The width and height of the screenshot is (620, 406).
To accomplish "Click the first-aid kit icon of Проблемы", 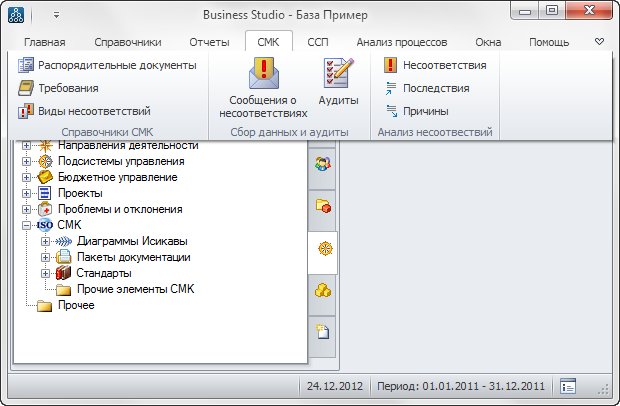I will coord(45,209).
